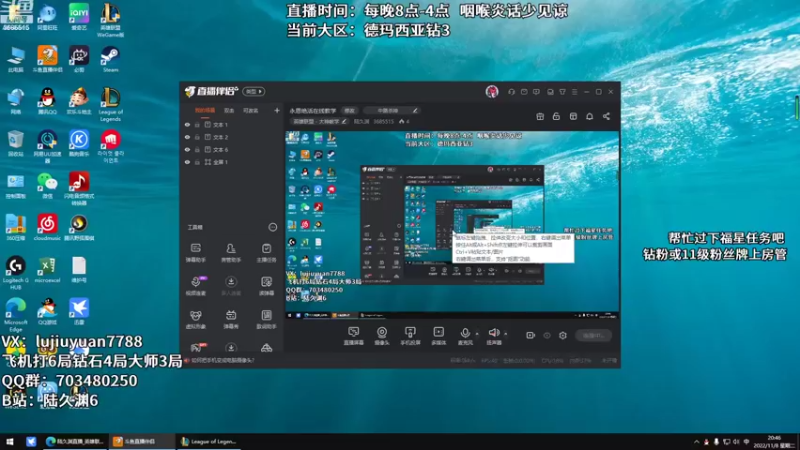
Task: Open 微信 WeChat desktop shortcut
Action: 47,186
